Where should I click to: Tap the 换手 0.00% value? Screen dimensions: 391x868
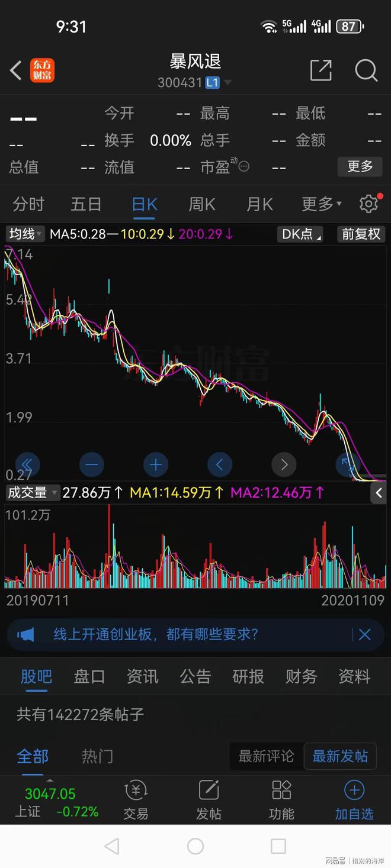pyautogui.click(x=171, y=140)
